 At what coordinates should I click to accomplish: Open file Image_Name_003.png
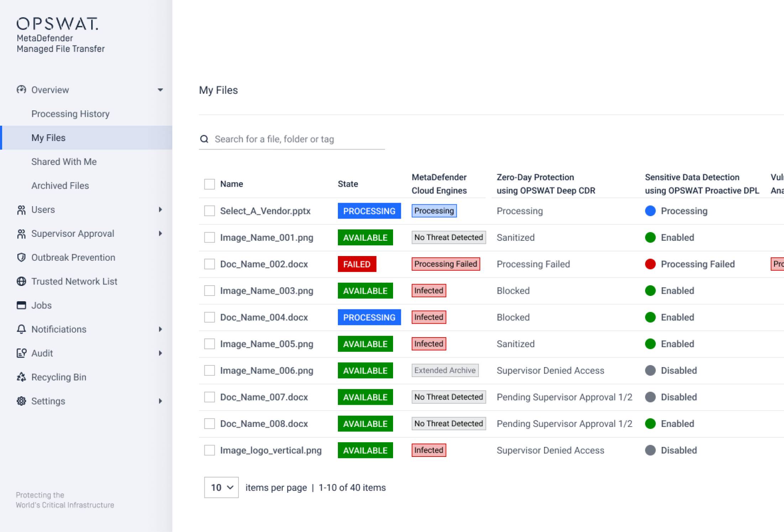pyautogui.click(x=267, y=291)
